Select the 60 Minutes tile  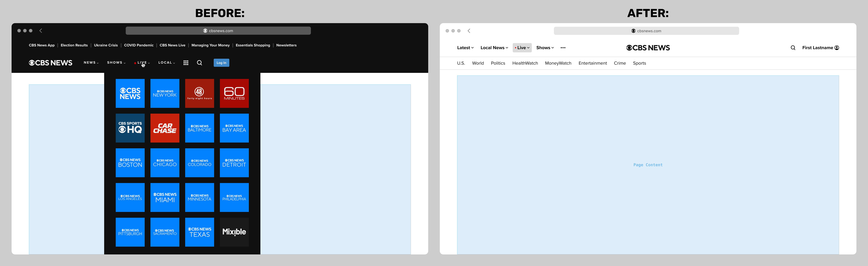(234, 93)
